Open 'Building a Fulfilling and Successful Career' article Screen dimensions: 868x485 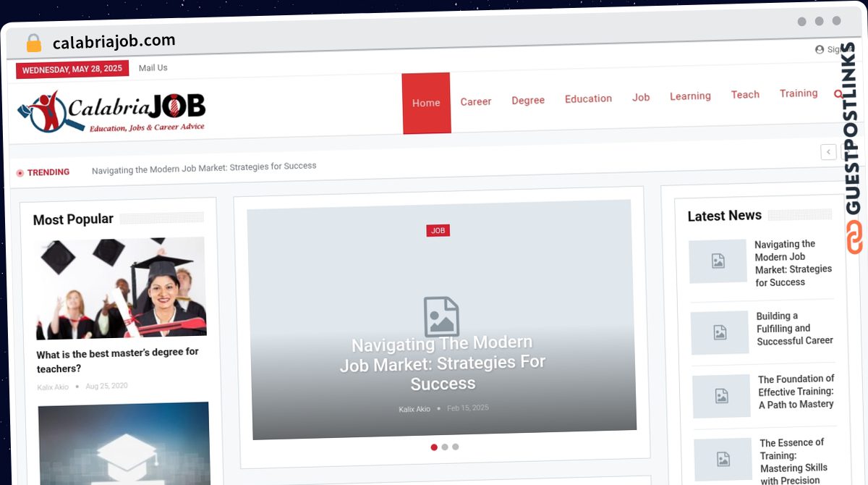click(795, 328)
